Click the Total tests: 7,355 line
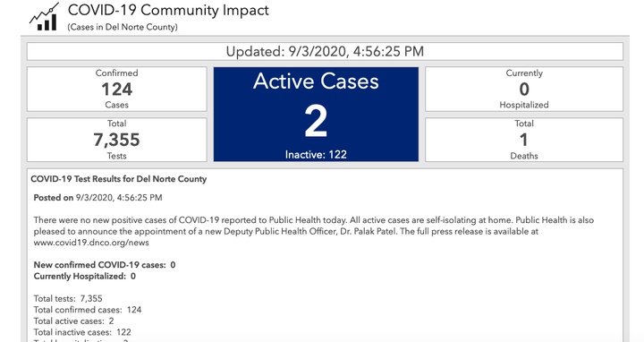The width and height of the screenshot is (644, 342). click(68, 298)
